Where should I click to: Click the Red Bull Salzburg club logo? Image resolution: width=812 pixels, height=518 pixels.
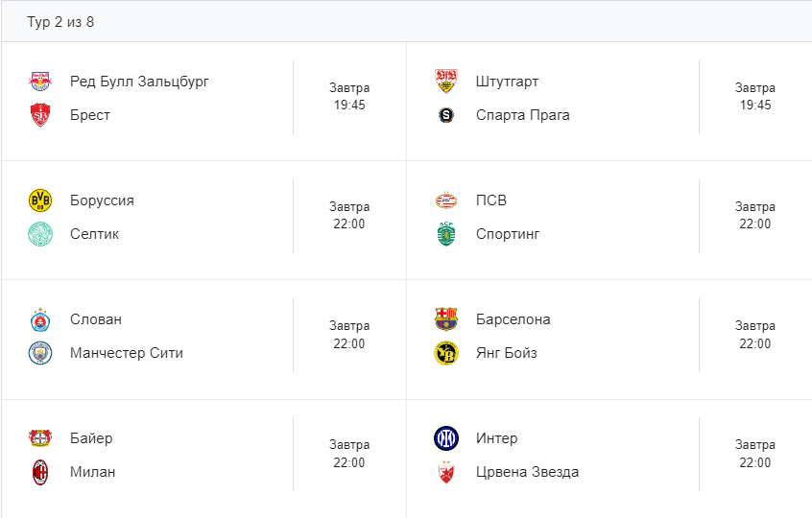[x=39, y=82]
